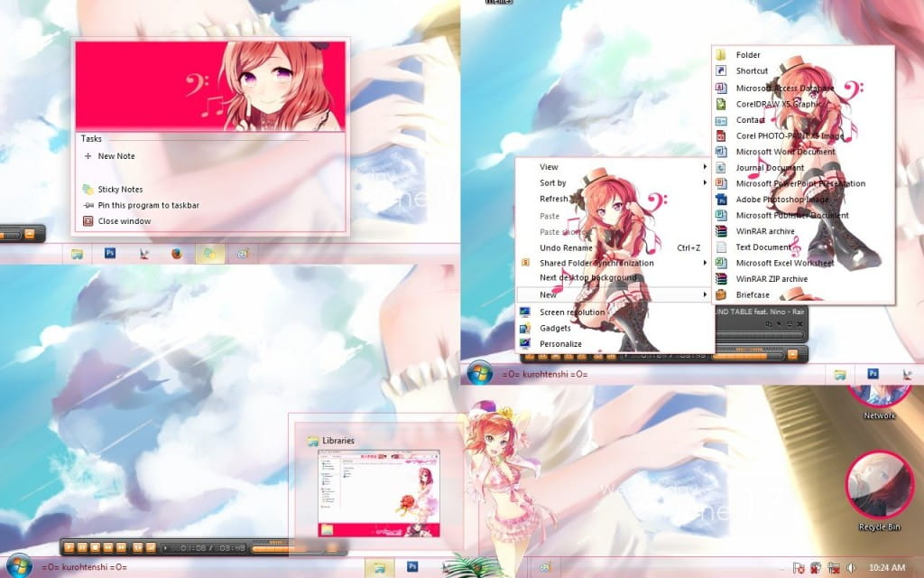The height and width of the screenshot is (578, 924).
Task: Open Photoshop from the taskbar
Action: 110,256
